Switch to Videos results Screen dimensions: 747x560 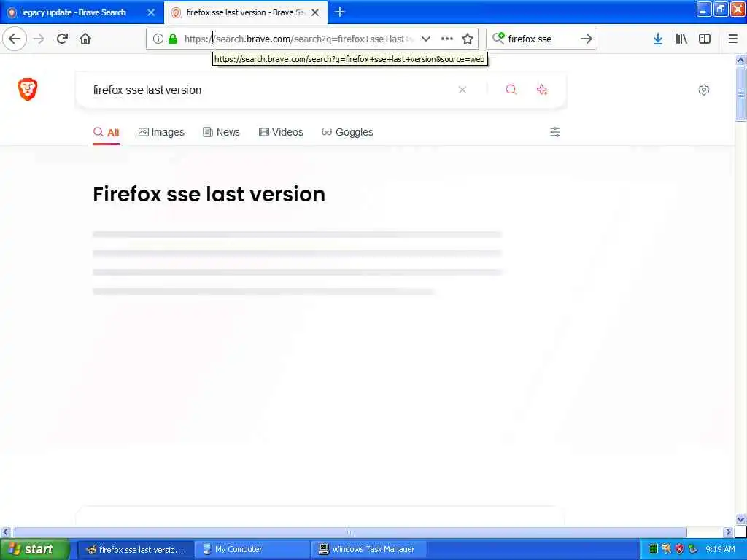tap(281, 133)
